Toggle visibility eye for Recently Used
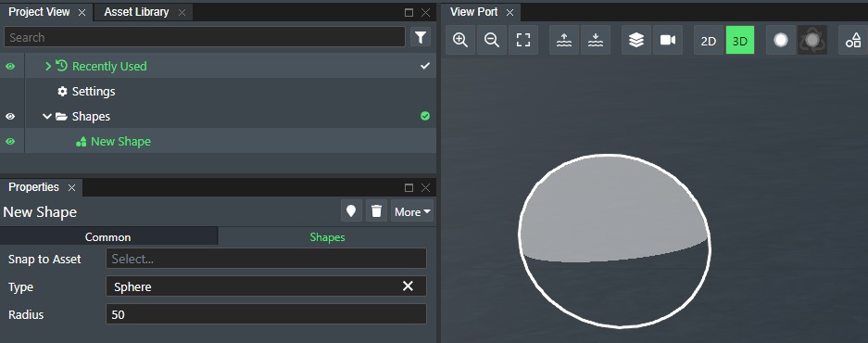868x343 pixels. pos(10,67)
